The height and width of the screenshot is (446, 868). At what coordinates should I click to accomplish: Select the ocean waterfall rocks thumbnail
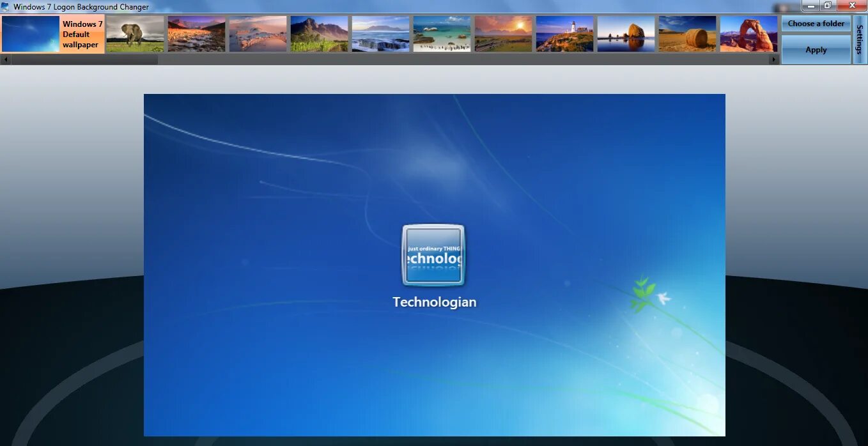point(381,35)
